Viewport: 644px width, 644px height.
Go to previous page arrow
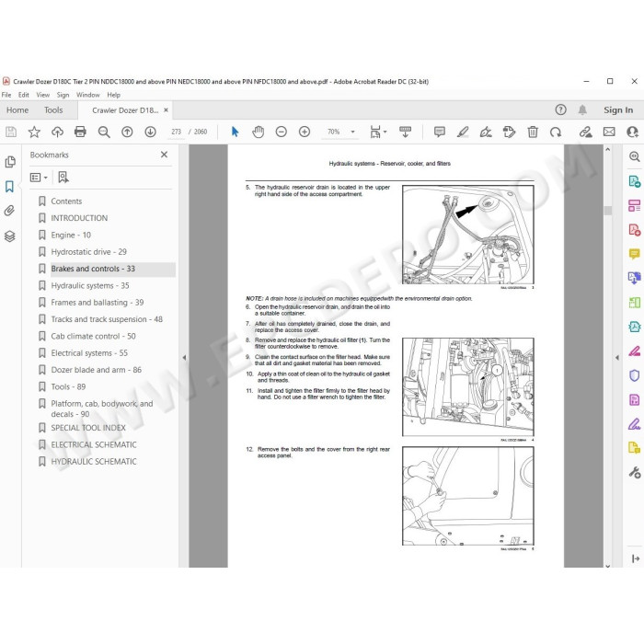tap(127, 132)
